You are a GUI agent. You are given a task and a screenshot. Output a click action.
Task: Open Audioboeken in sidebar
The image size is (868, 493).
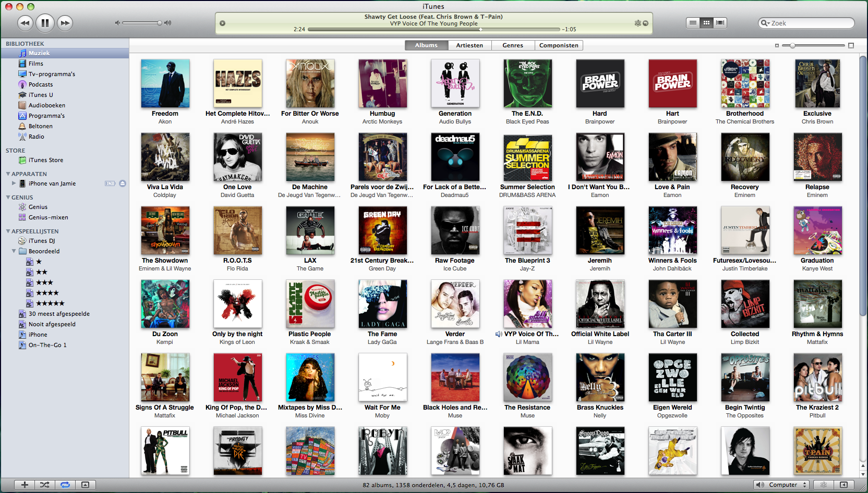point(65,105)
